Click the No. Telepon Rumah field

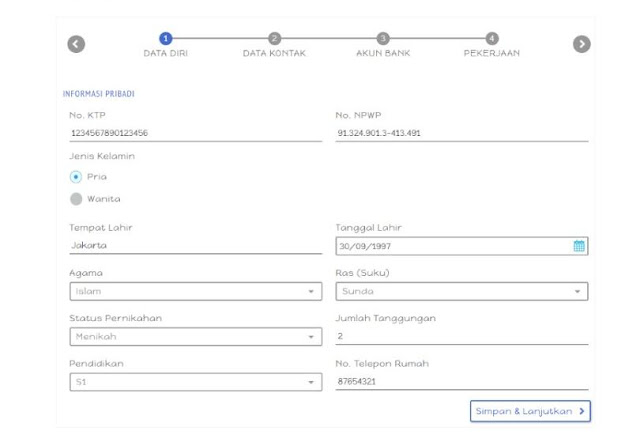click(462, 382)
